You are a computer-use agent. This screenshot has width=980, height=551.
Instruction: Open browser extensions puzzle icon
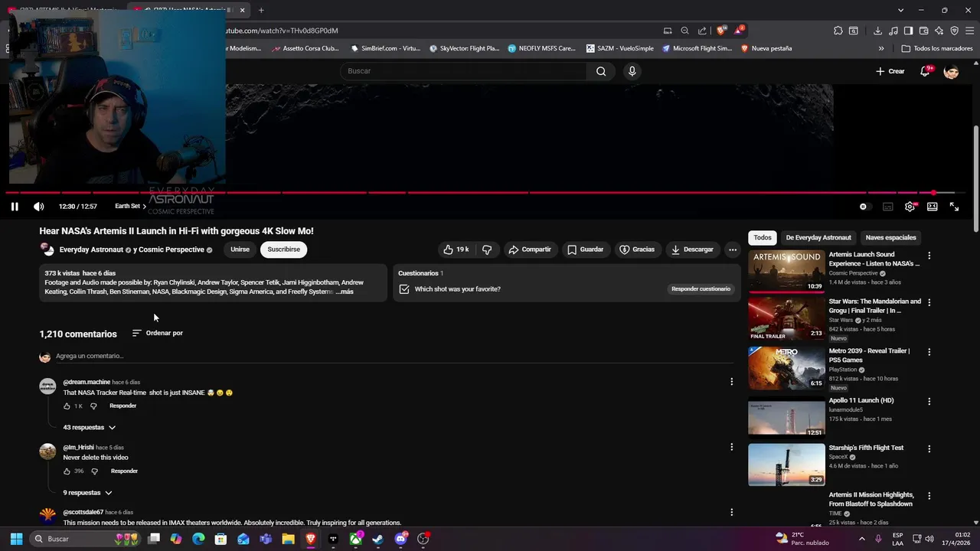click(x=838, y=31)
